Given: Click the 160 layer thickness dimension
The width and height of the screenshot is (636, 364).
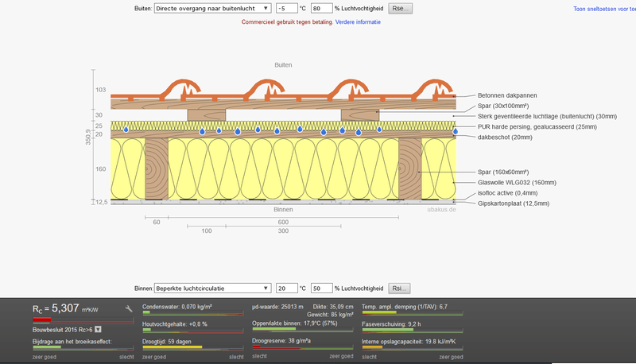Looking at the screenshot, I should click(x=101, y=168).
